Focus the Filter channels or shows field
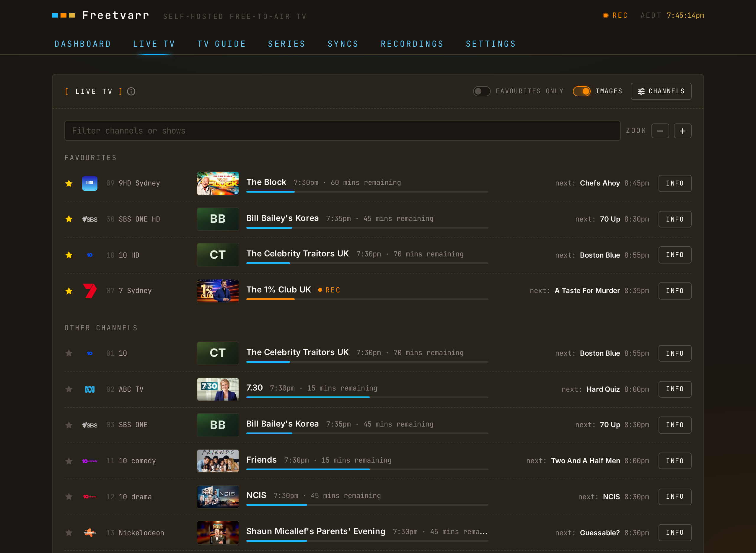Screen dimensions: 756x553 pos(342,131)
